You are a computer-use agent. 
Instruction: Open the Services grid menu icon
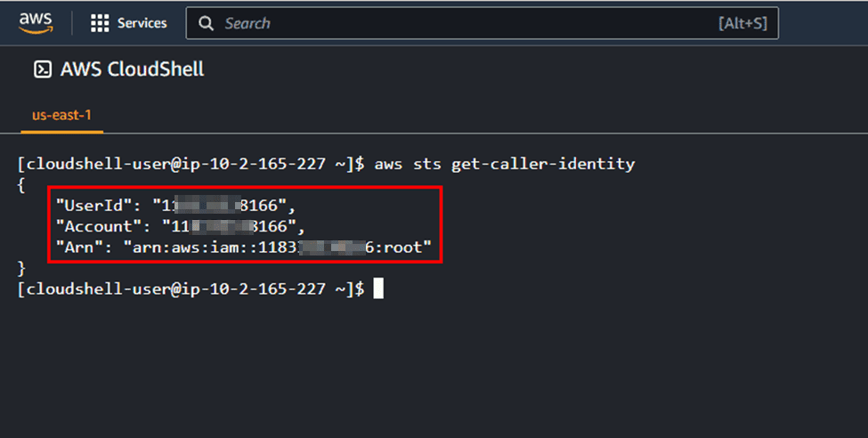pyautogui.click(x=100, y=23)
